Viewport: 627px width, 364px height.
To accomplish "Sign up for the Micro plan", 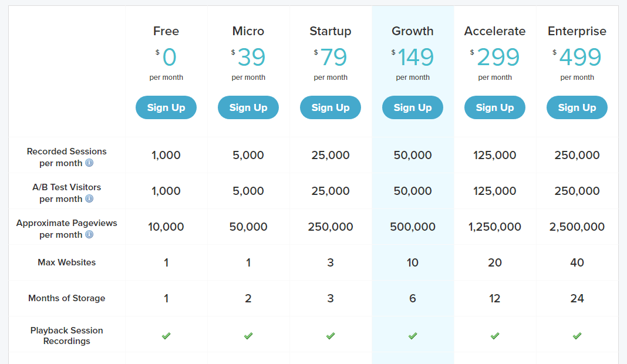I will [248, 107].
